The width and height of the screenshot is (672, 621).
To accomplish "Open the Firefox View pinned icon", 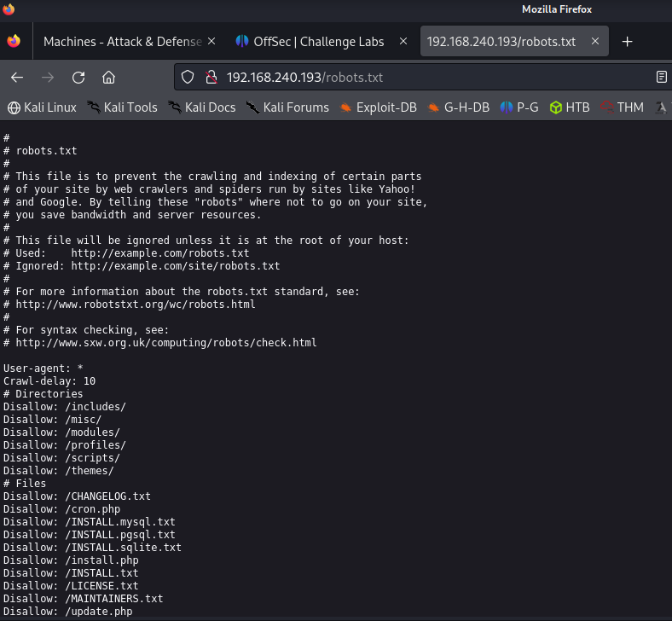I will tap(14, 42).
